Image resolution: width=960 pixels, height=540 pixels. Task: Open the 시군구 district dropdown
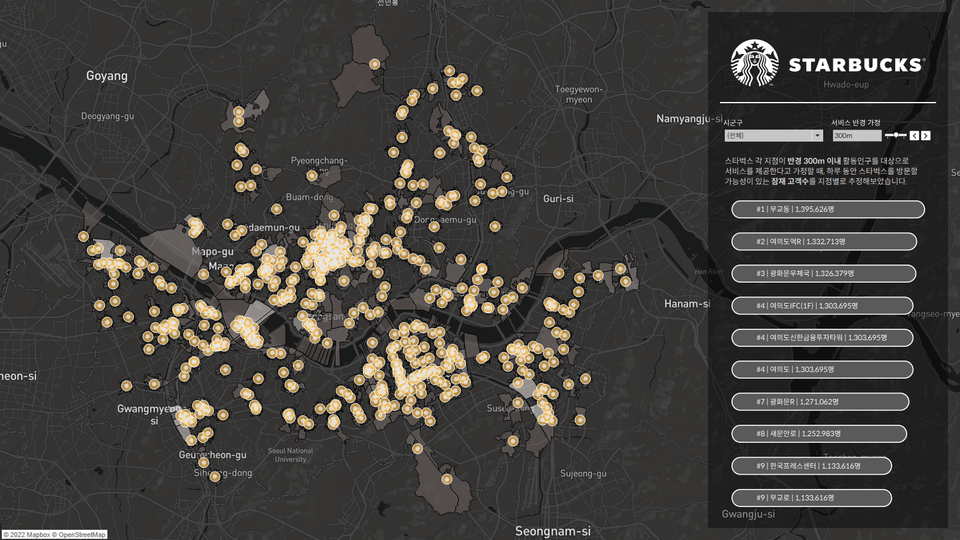coord(773,136)
